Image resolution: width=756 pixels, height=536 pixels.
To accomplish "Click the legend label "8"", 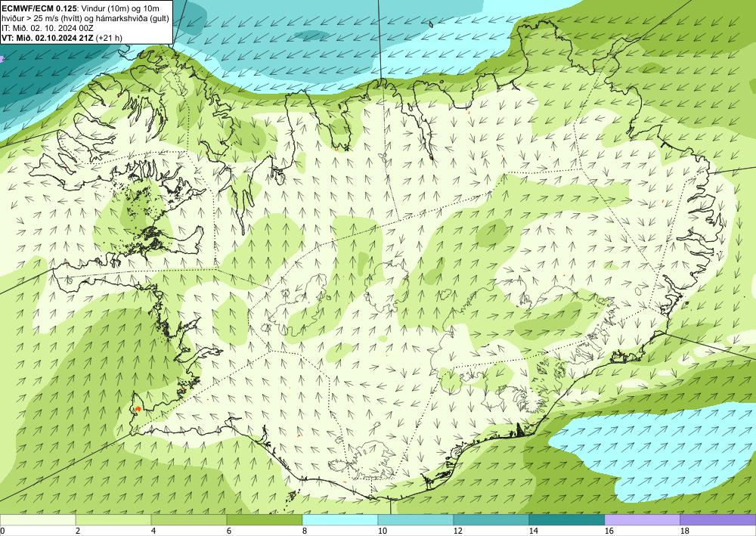I will pyautogui.click(x=305, y=531).
